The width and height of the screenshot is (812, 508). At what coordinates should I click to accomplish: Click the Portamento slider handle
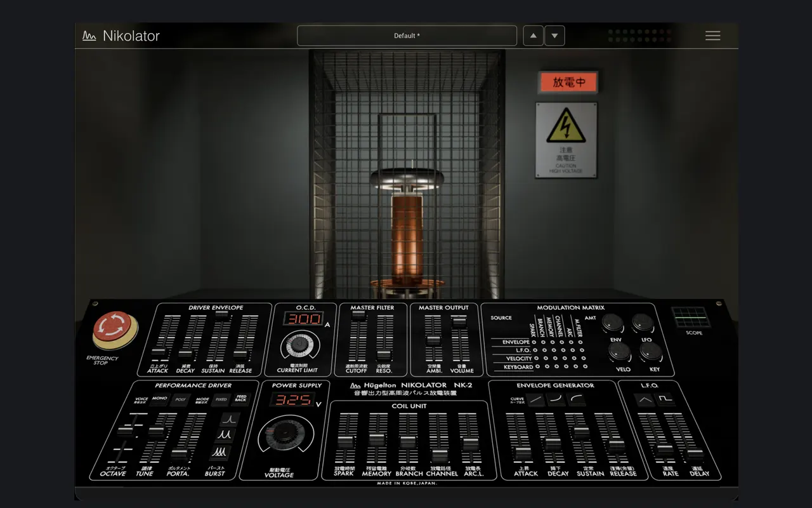180,455
